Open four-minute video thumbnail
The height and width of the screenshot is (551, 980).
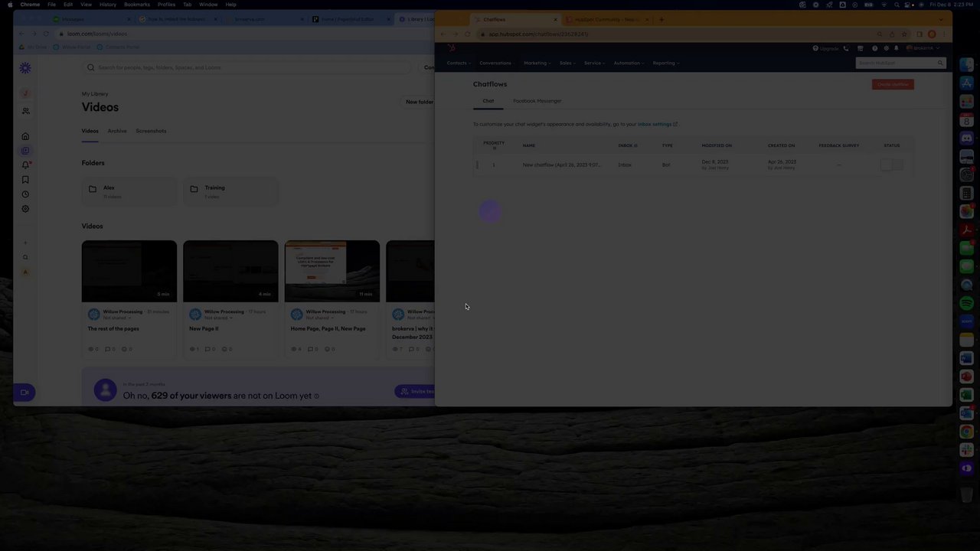click(230, 271)
